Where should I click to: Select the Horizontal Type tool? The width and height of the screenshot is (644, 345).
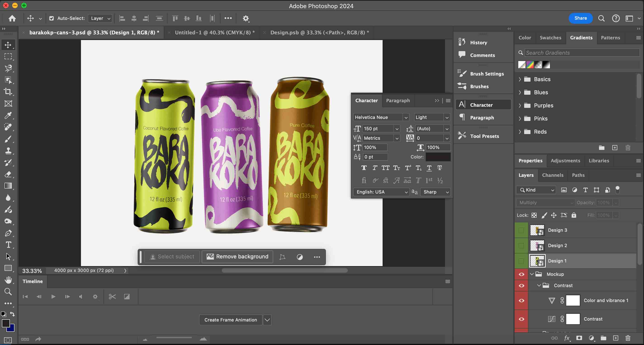pyautogui.click(x=8, y=245)
